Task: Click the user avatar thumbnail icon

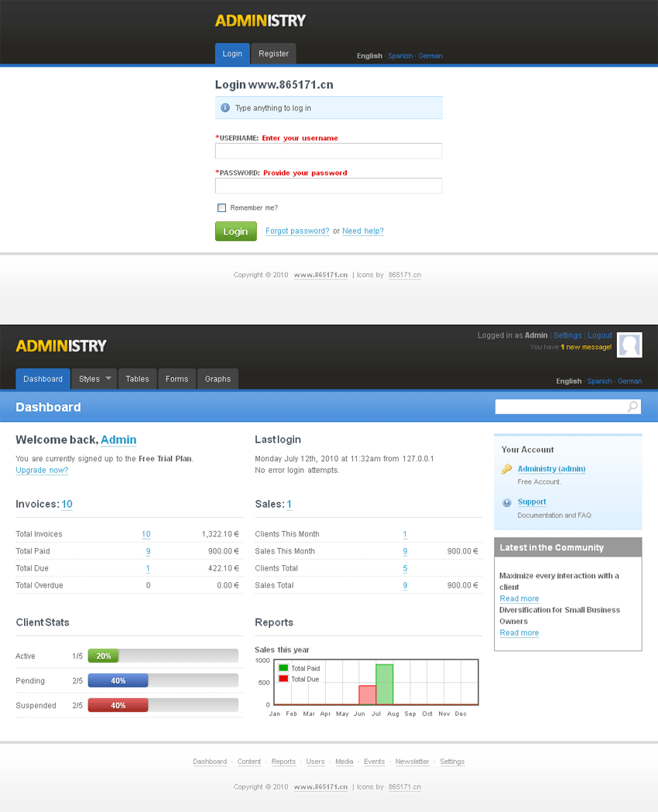Action: (629, 345)
